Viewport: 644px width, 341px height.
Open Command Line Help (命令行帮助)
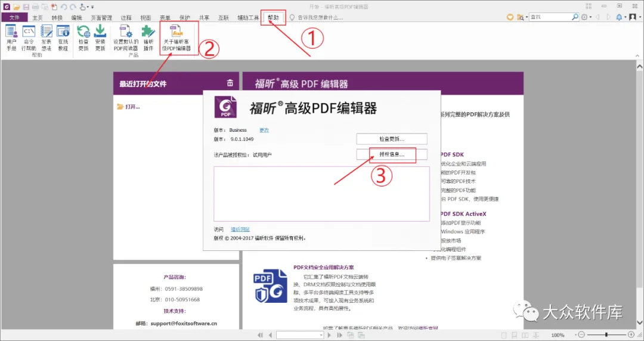pyautogui.click(x=29, y=38)
